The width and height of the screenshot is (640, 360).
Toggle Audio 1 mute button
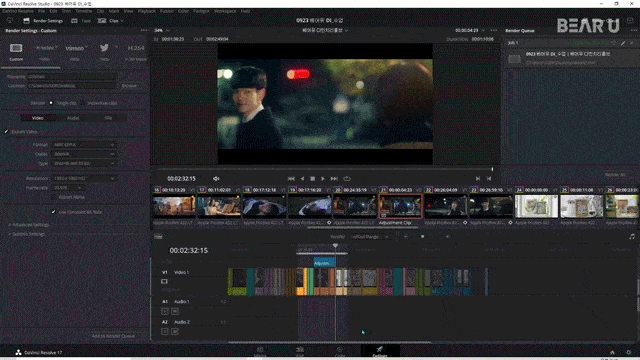[175, 311]
